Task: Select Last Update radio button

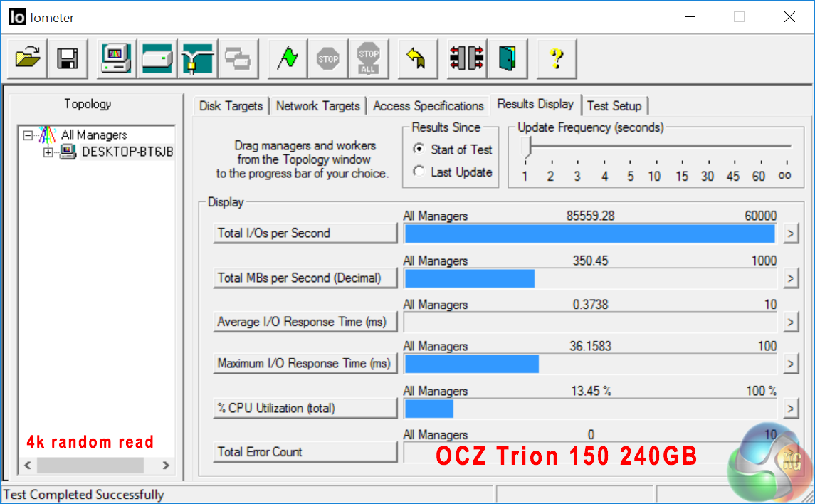Action: point(419,172)
